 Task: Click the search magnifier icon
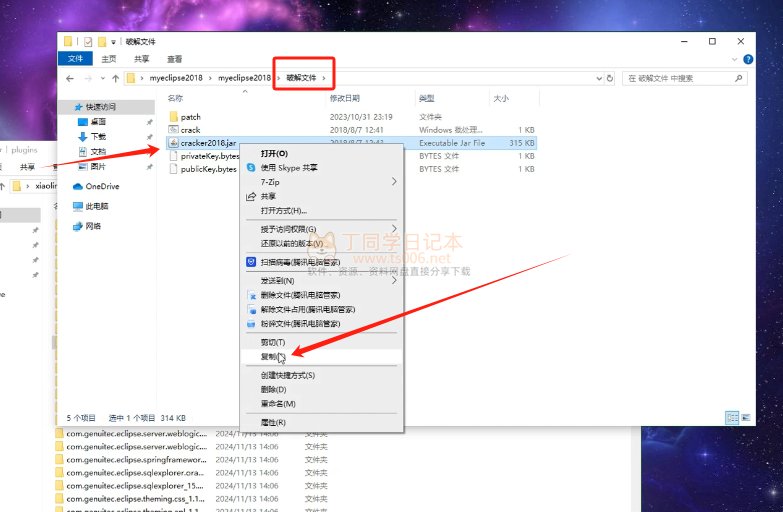[739, 78]
